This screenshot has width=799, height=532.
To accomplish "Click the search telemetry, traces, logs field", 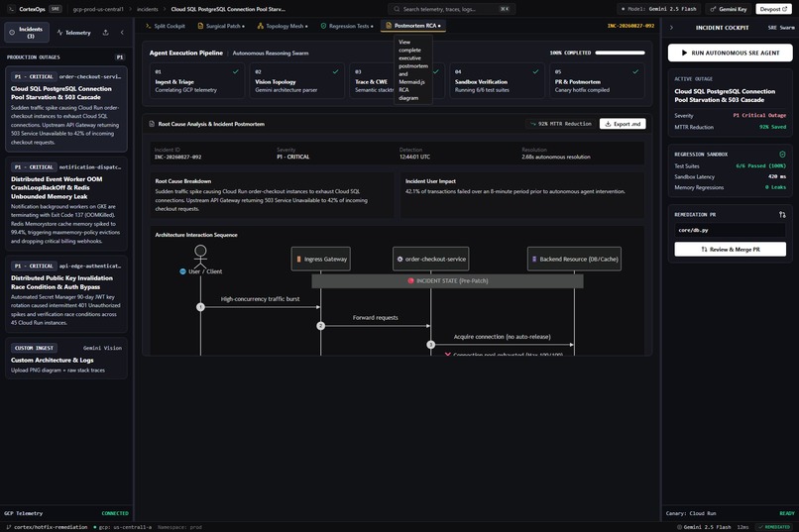I will 451,9.
